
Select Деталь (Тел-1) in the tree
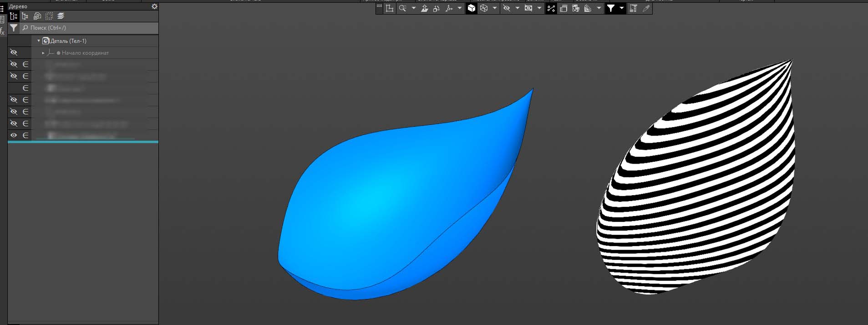pyautogui.click(x=68, y=41)
